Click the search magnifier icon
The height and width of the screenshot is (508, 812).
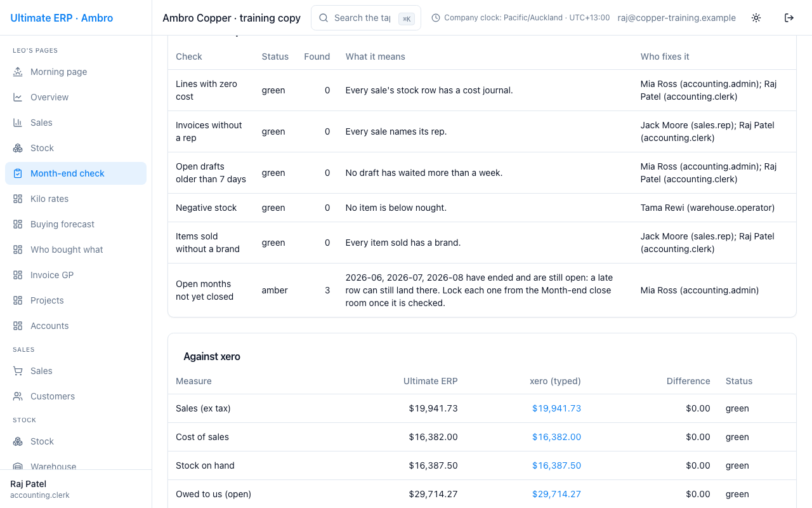(324, 18)
